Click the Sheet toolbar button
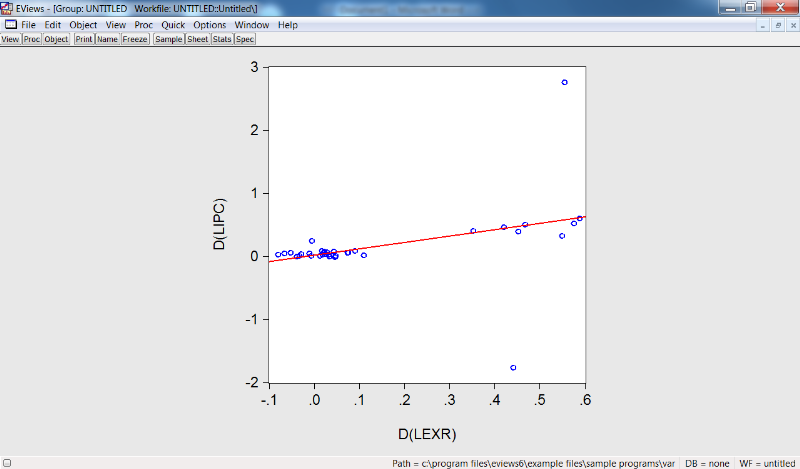Image resolution: width=800 pixels, height=469 pixels. pyautogui.click(x=197, y=39)
